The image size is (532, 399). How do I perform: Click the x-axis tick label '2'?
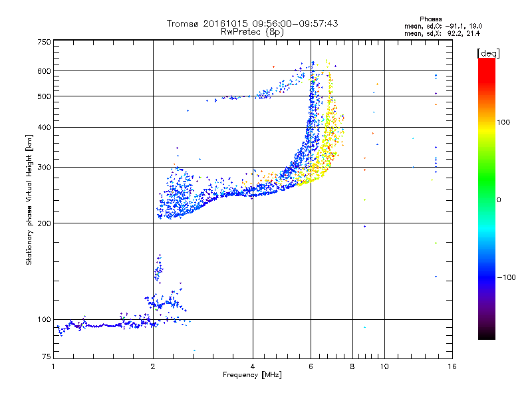click(x=153, y=366)
